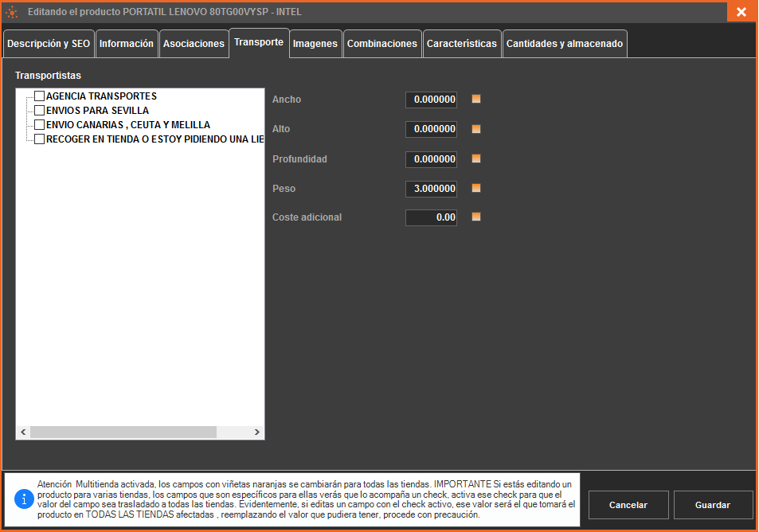Toggle orange check next to Coste adicional
The image size is (759, 532).
pyautogui.click(x=476, y=217)
